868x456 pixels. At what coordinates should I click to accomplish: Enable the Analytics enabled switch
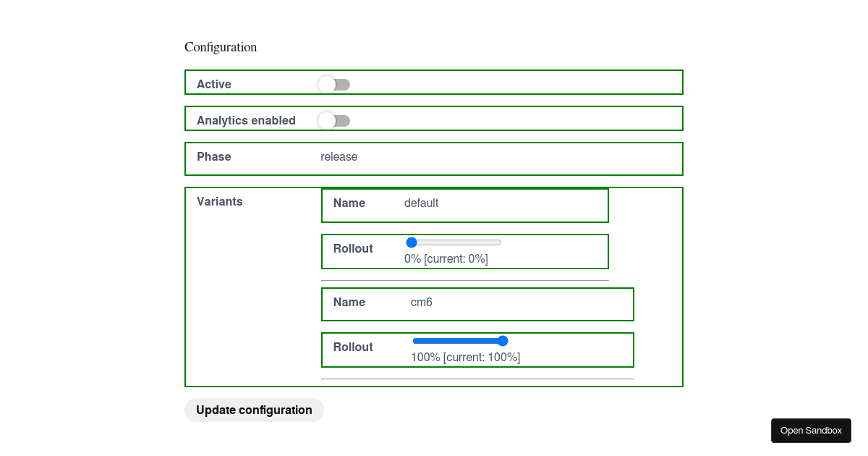(333, 120)
